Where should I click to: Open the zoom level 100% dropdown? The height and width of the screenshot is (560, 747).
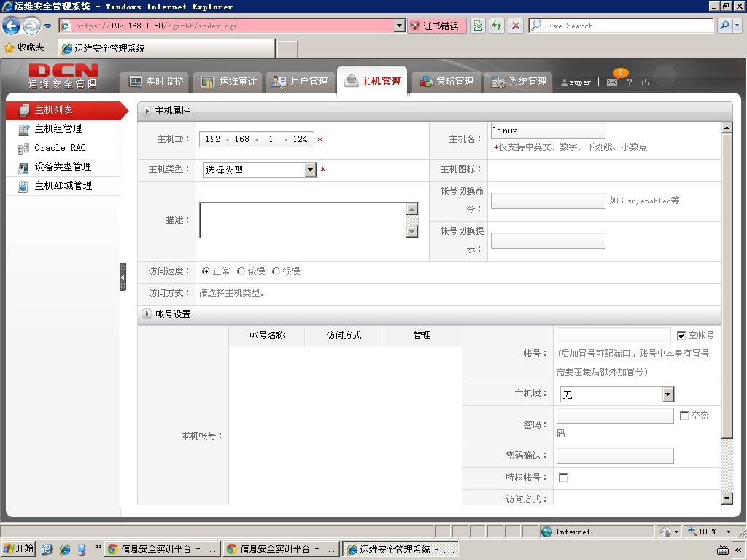click(728, 532)
